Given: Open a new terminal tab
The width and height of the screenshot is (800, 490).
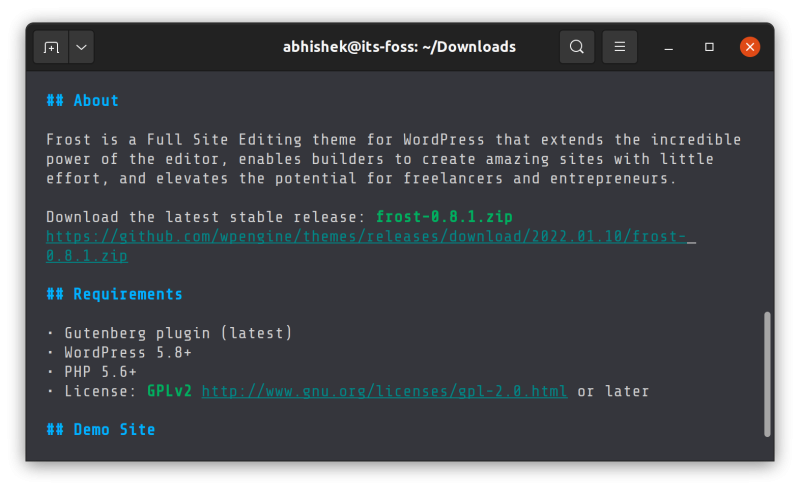Looking at the screenshot, I should [x=51, y=47].
